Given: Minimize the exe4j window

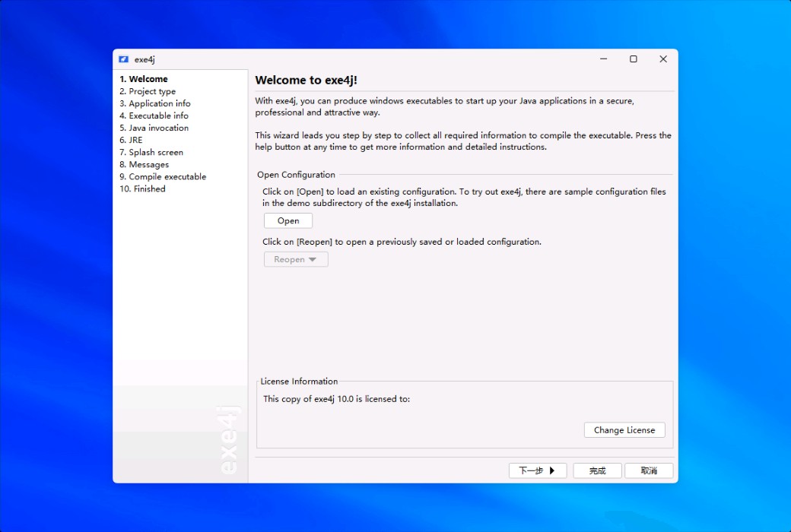Looking at the screenshot, I should [x=603, y=59].
